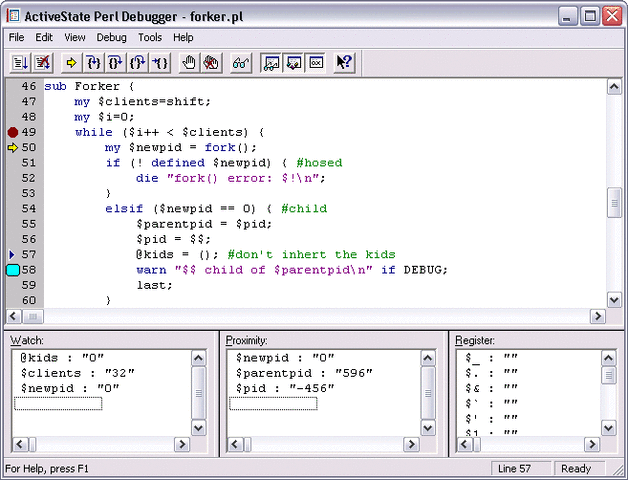Click the cyan marker at line 58
Image resolution: width=628 pixels, height=480 pixels.
[x=13, y=270]
